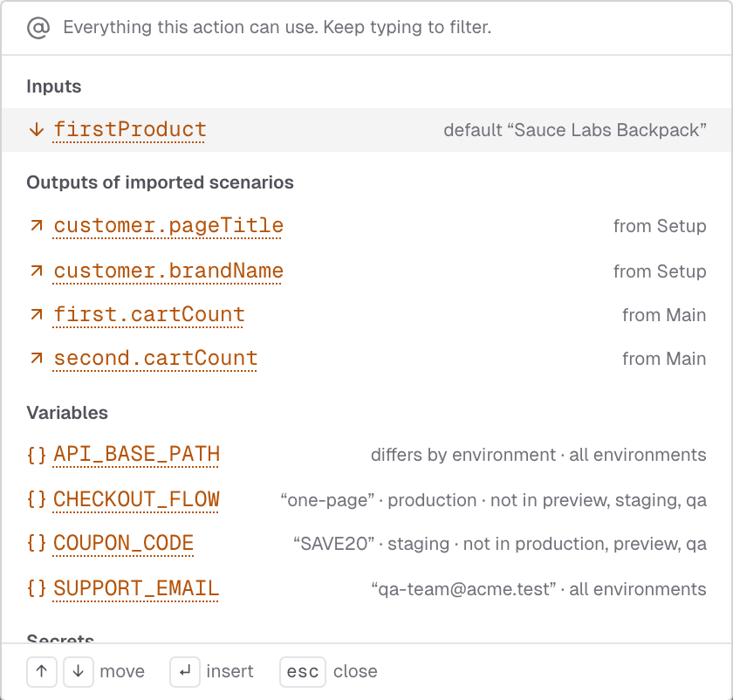733x700 pixels.
Task: Click the down-arrow icon beside firstProduct
Action: 37,129
